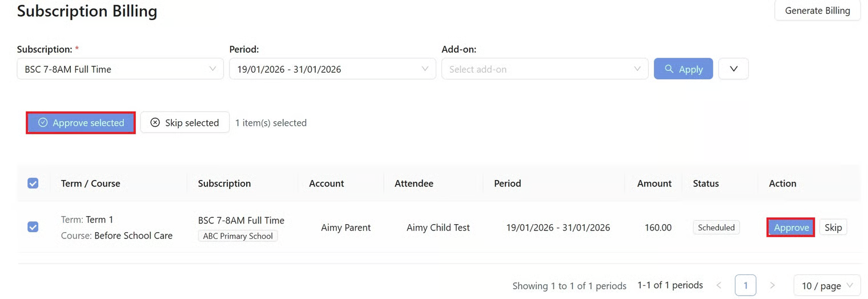Click the Generate Billing button
Image resolution: width=868 pixels, height=299 pixels.
(x=817, y=10)
